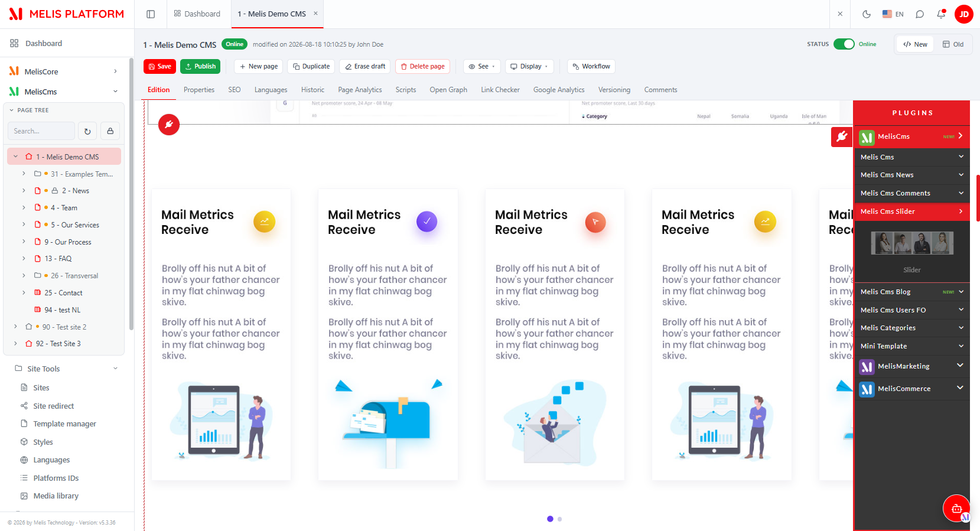Open the JD user avatar menu
Viewport: 980px width, 531px height.
[x=964, y=14]
